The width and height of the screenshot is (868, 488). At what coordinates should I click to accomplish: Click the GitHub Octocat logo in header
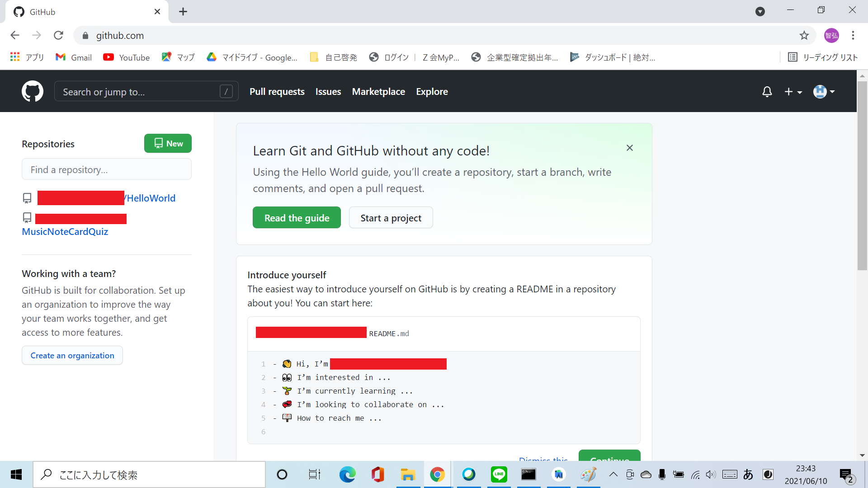click(x=33, y=92)
